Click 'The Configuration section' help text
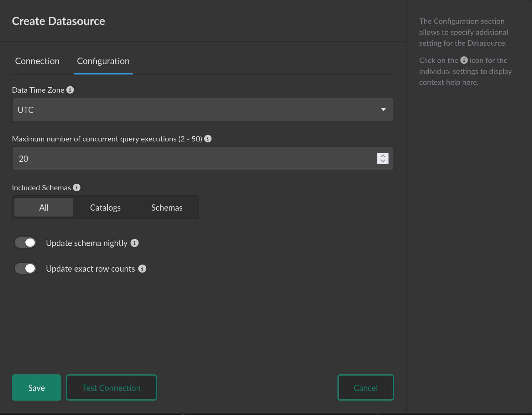The image size is (532, 415). click(464, 32)
